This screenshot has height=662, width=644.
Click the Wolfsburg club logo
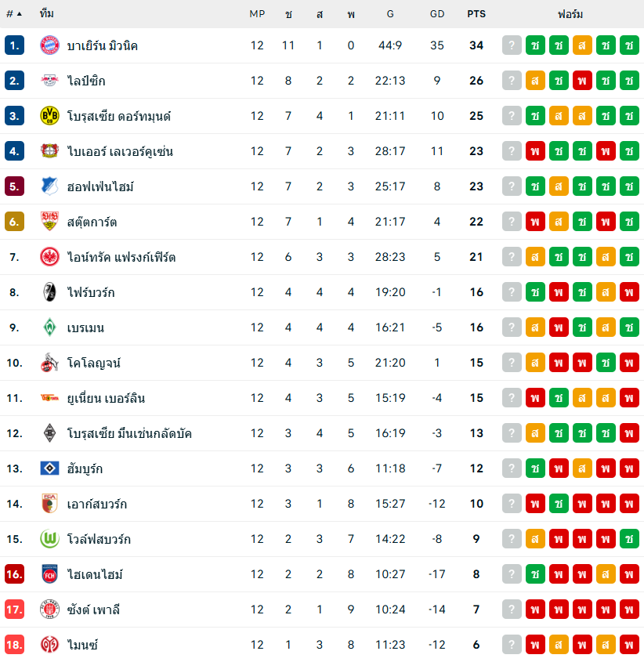[49, 539]
